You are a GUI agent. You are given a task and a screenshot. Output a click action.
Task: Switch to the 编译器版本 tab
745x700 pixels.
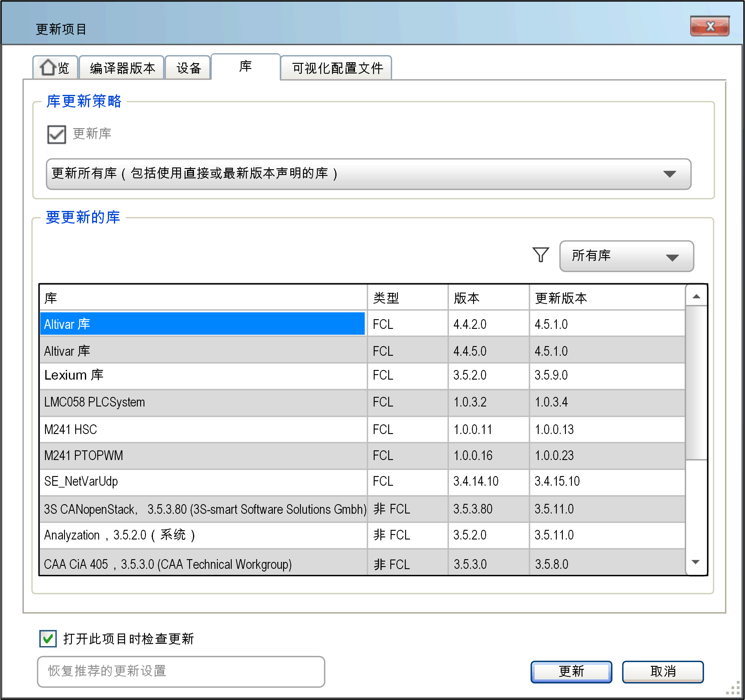[122, 68]
